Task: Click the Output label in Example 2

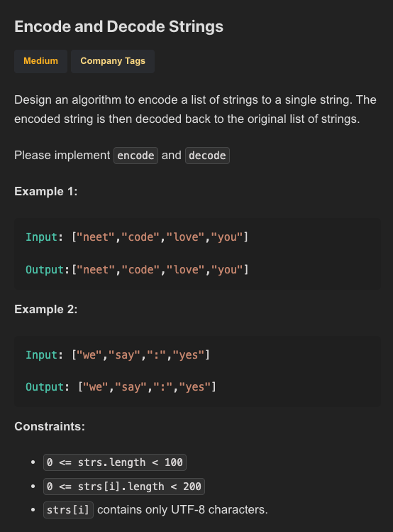Action: [45, 387]
